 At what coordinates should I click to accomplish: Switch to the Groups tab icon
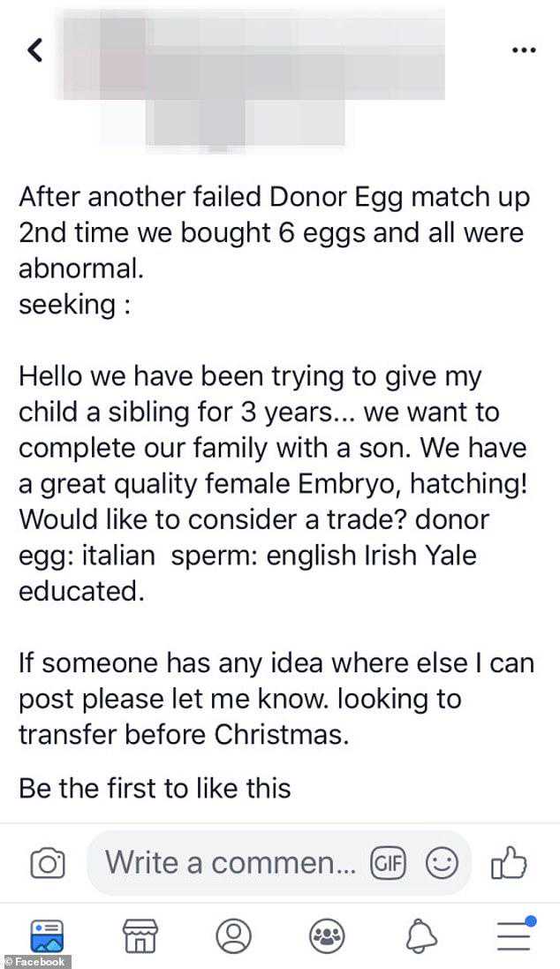(326, 935)
